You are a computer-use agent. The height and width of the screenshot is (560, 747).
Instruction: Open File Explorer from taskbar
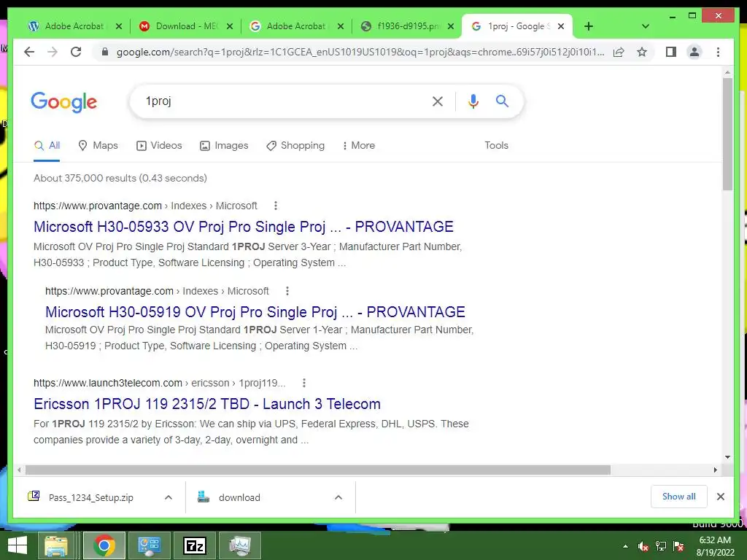click(x=56, y=545)
